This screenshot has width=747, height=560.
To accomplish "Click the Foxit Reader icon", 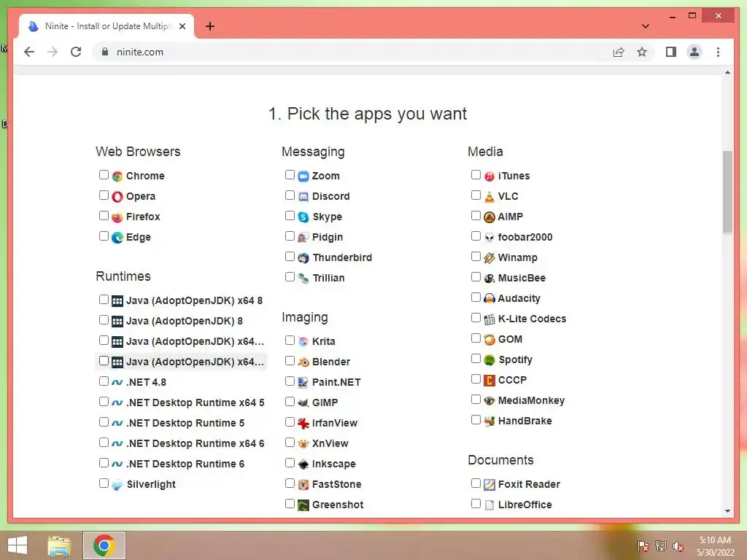I will coord(489,485).
